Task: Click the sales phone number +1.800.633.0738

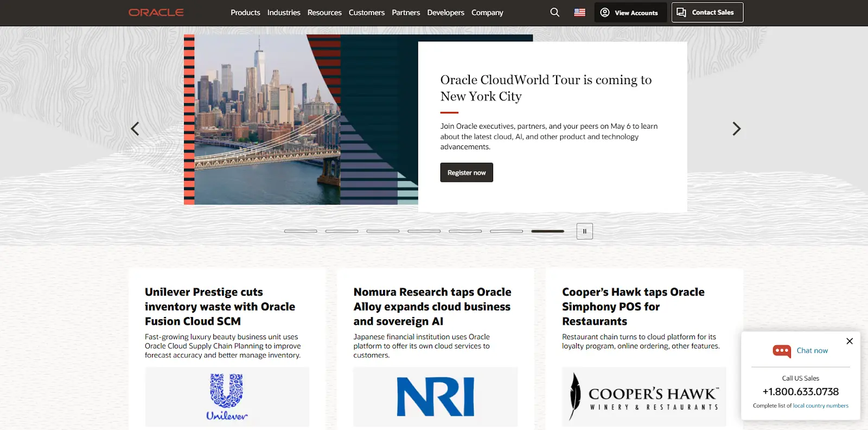Action: pyautogui.click(x=801, y=391)
